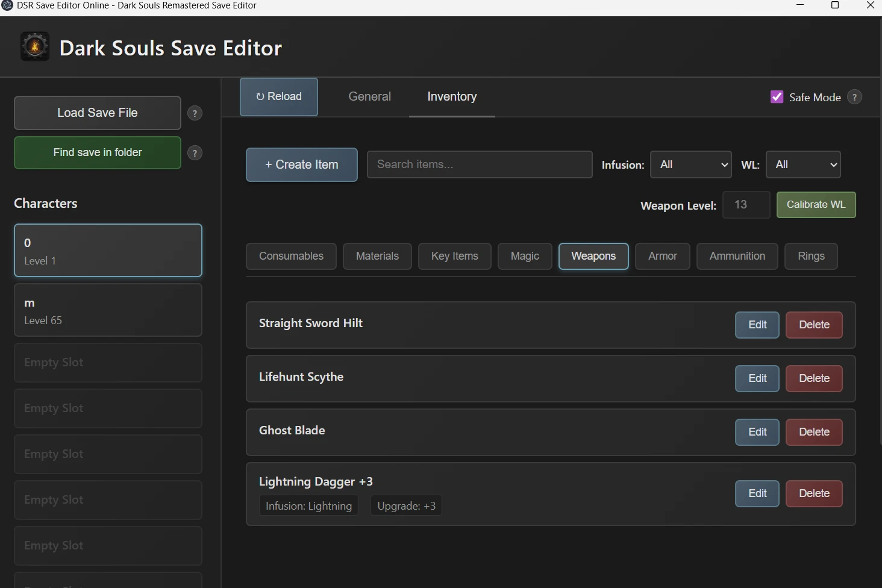The image size is (882, 588).
Task: Show the Consumables category
Action: pyautogui.click(x=291, y=256)
